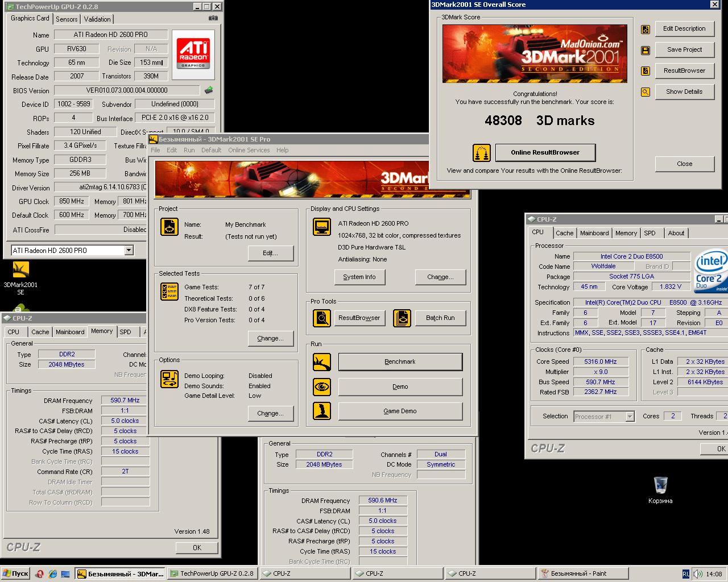728x582 pixels.
Task: Switch to the Validation tab in GPU-Z
Action: (x=97, y=19)
